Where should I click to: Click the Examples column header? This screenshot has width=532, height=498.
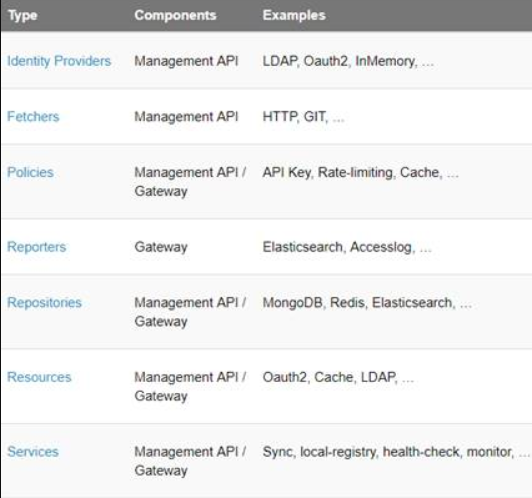(294, 15)
